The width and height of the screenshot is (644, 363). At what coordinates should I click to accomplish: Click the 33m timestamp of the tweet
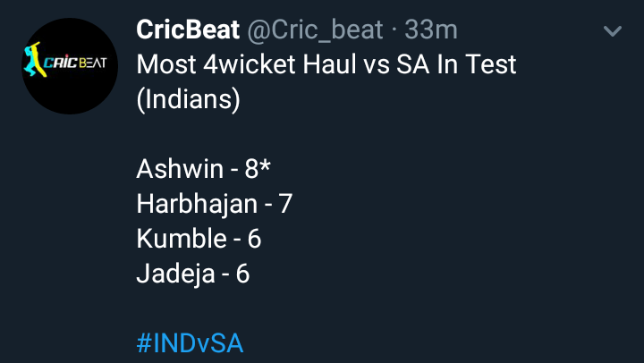click(431, 30)
